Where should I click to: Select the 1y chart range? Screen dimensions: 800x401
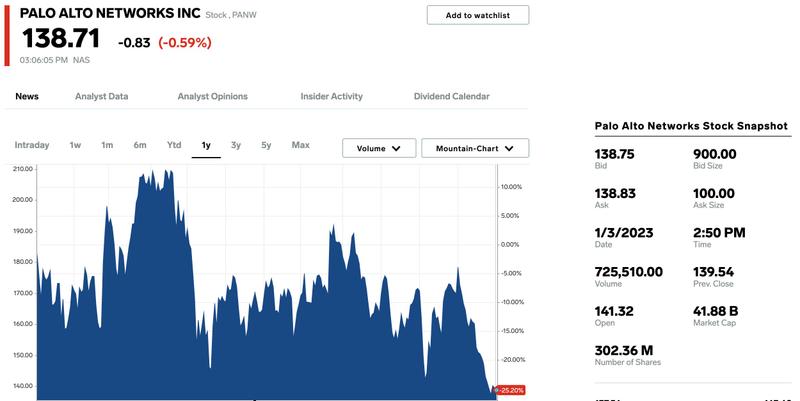pyautogui.click(x=206, y=145)
